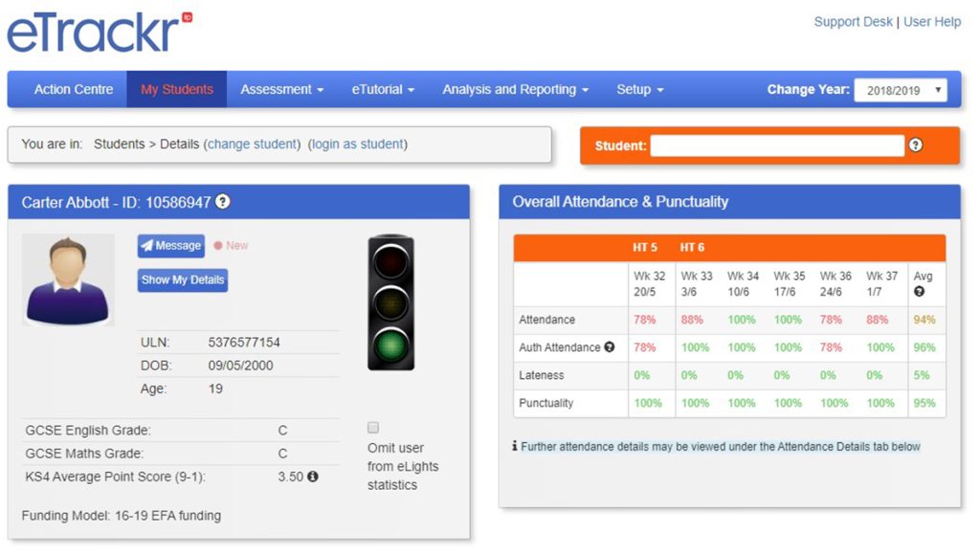This screenshot has width=980, height=554.
Task: Go to the Action Centre tab
Action: (x=74, y=90)
